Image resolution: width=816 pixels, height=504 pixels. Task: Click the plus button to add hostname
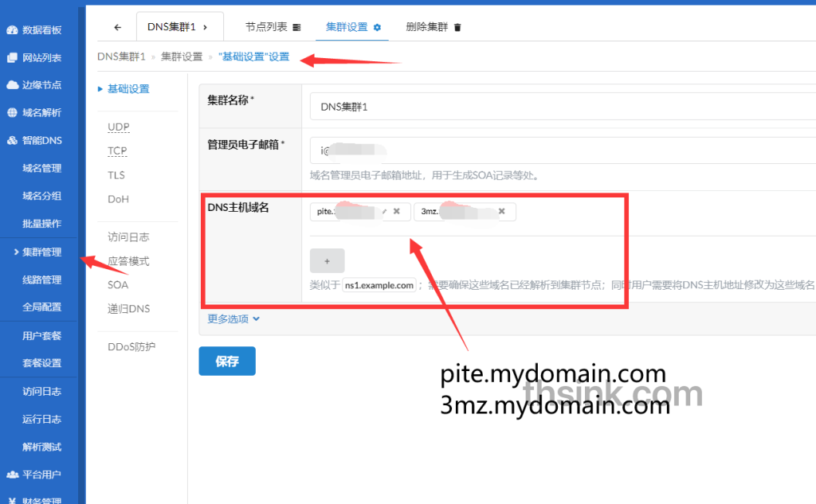pyautogui.click(x=327, y=260)
